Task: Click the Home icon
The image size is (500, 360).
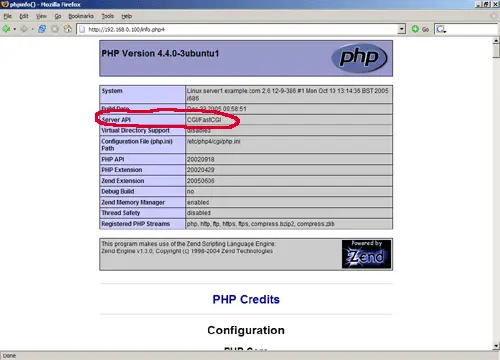Action: tap(68, 29)
